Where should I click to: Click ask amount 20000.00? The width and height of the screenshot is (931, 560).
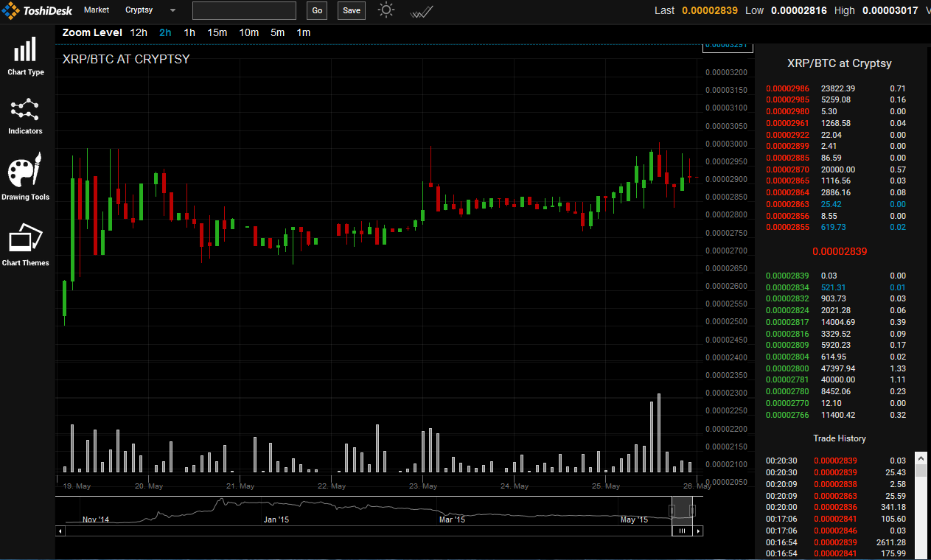[x=838, y=169]
